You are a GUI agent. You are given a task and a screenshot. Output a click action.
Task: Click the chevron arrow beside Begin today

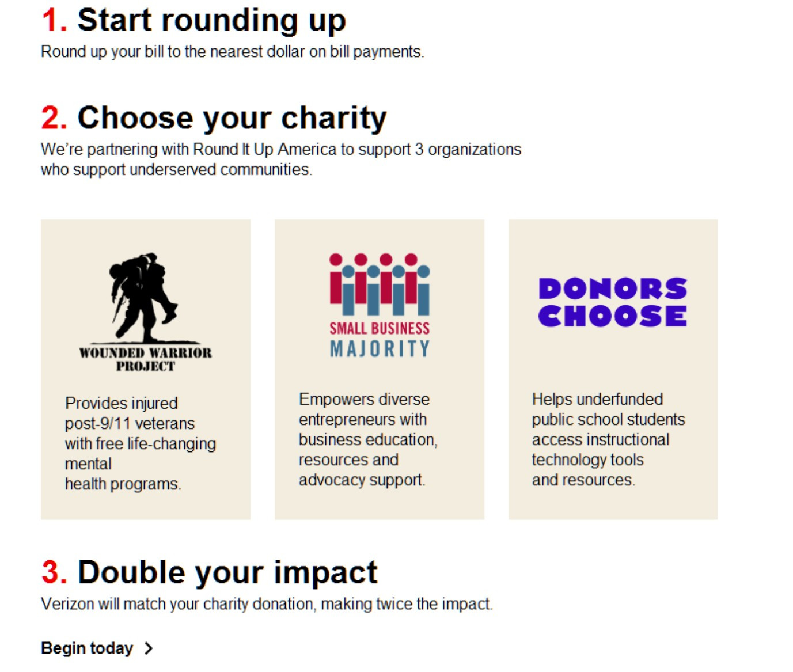(x=149, y=648)
